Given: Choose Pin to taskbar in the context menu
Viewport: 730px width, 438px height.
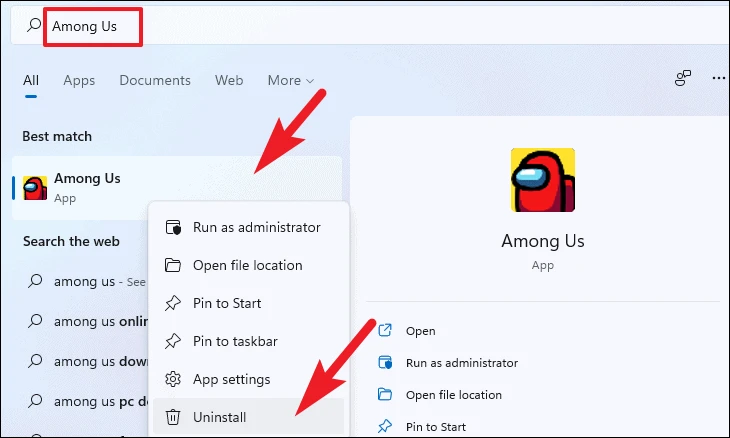Looking at the screenshot, I should click(x=249, y=341).
